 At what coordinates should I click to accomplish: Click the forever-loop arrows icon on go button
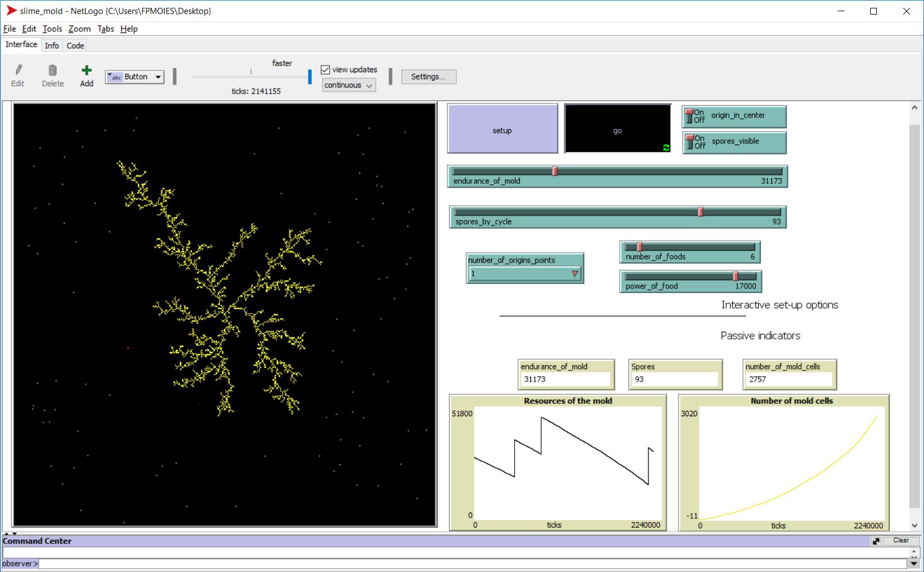[x=666, y=147]
